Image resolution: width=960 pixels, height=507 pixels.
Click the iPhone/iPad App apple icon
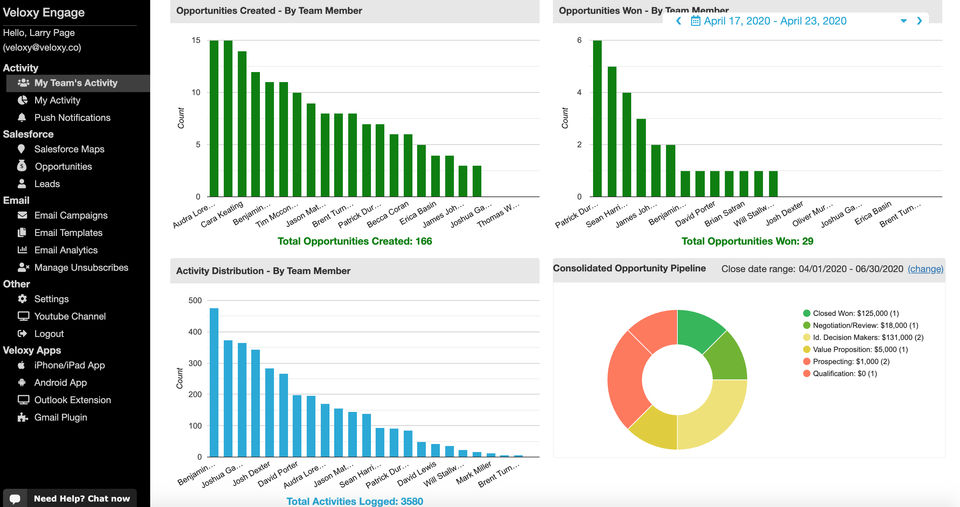pos(21,364)
